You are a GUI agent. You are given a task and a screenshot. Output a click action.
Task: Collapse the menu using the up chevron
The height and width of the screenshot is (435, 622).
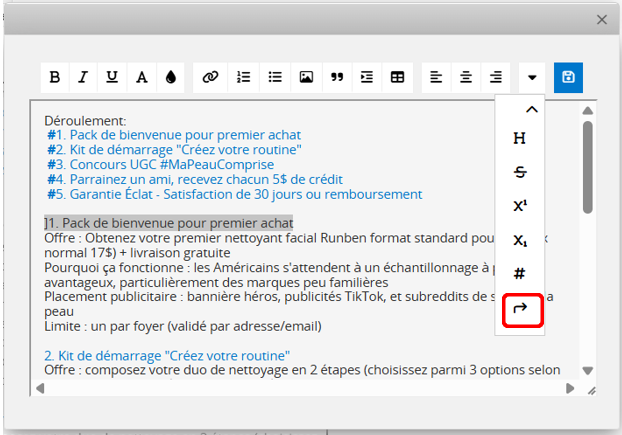pyautogui.click(x=531, y=109)
